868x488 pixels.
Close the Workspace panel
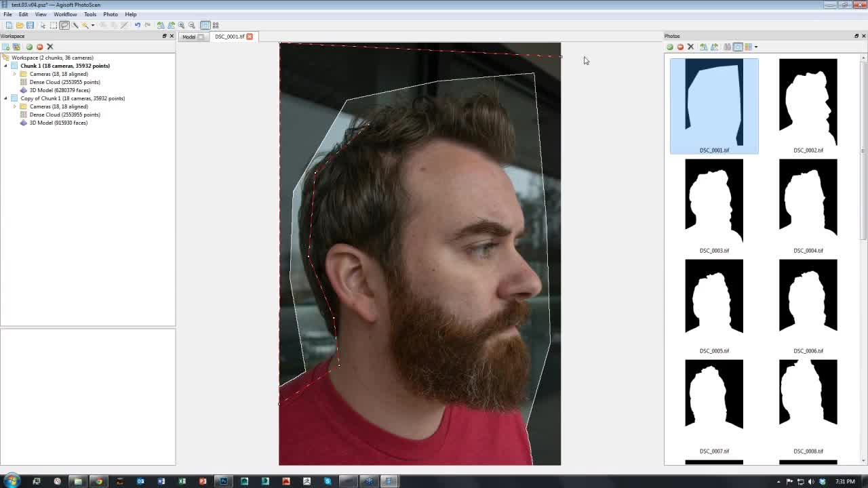point(172,36)
